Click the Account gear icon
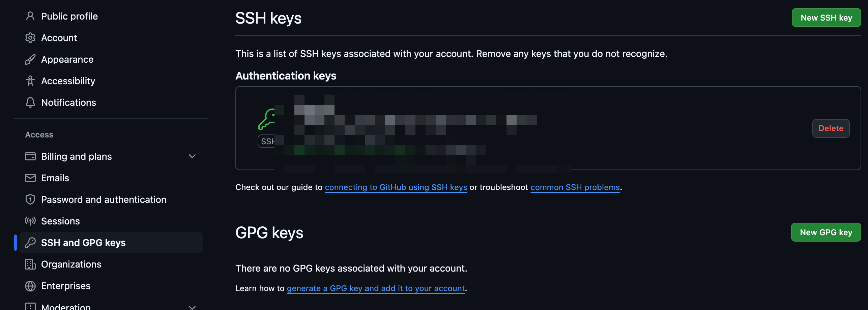The image size is (868, 310). coord(30,38)
